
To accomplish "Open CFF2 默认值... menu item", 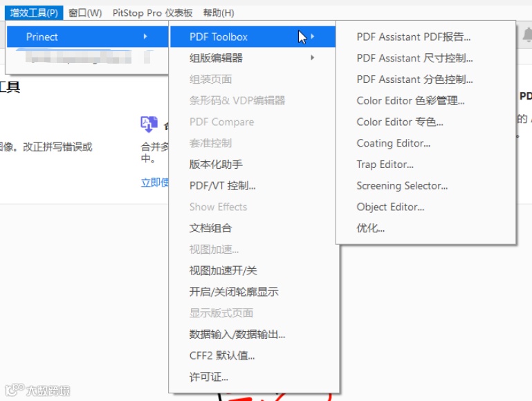I will [253, 355].
